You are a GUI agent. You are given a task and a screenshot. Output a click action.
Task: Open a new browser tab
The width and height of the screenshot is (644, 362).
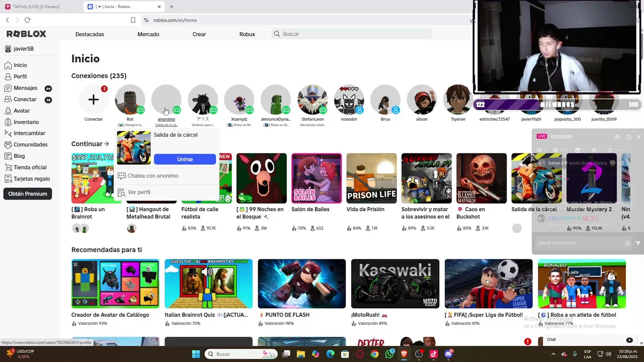(x=172, y=7)
